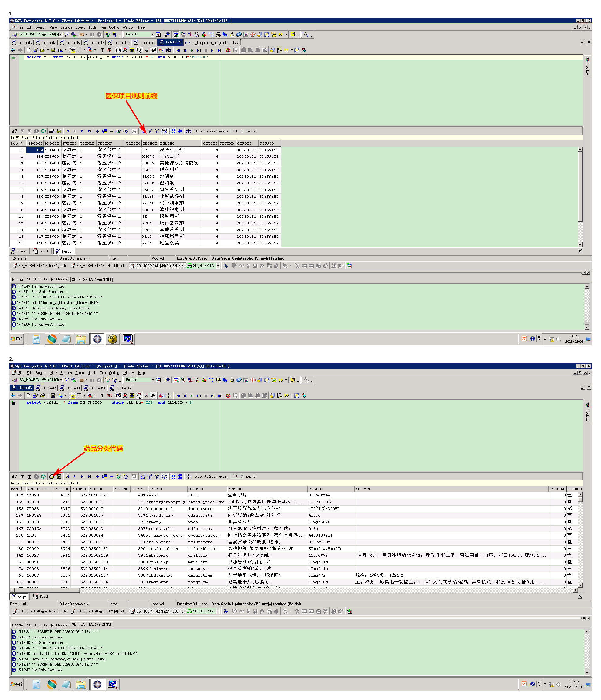The height and width of the screenshot is (700, 601).
Task: Click printer icon in top window's grid toolbar
Action: tap(52, 131)
